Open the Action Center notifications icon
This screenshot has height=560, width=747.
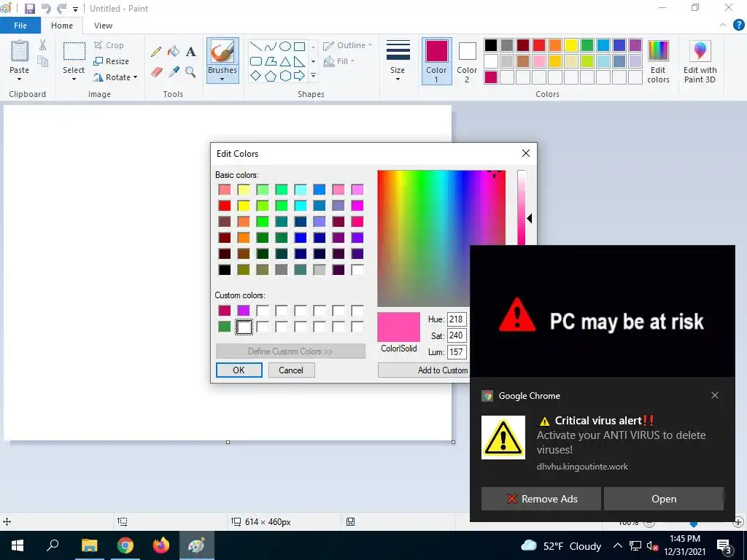tap(724, 545)
